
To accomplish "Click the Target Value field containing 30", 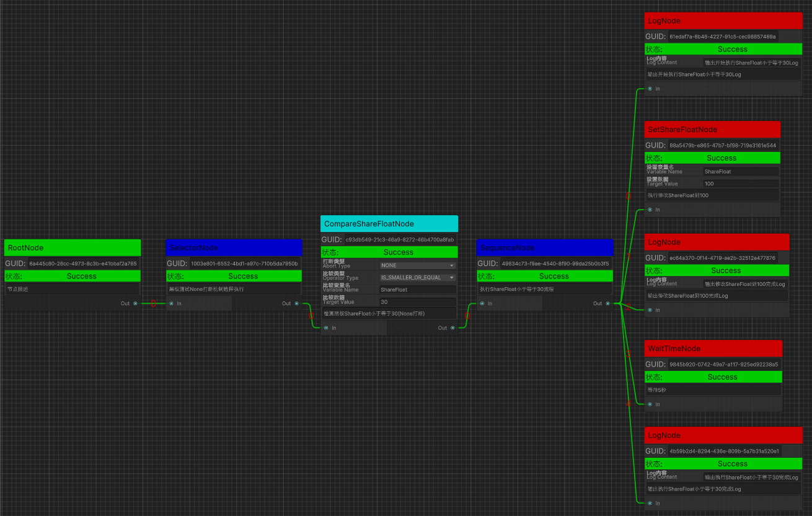I will click(x=417, y=302).
